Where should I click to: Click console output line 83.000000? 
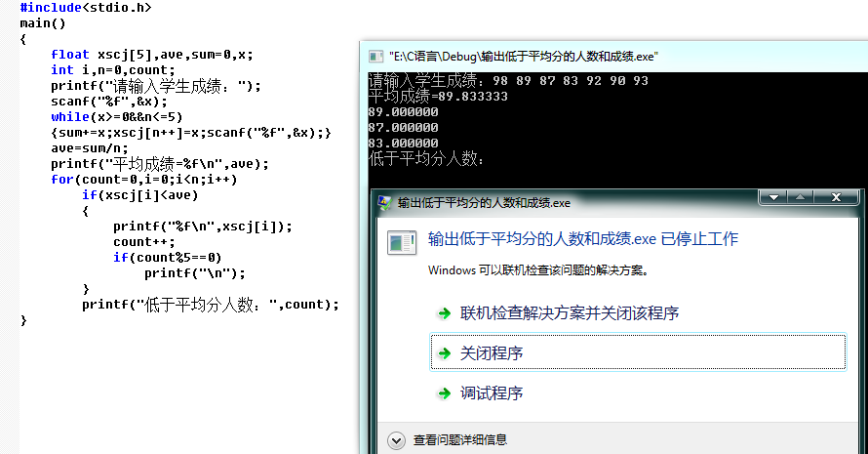coord(403,143)
